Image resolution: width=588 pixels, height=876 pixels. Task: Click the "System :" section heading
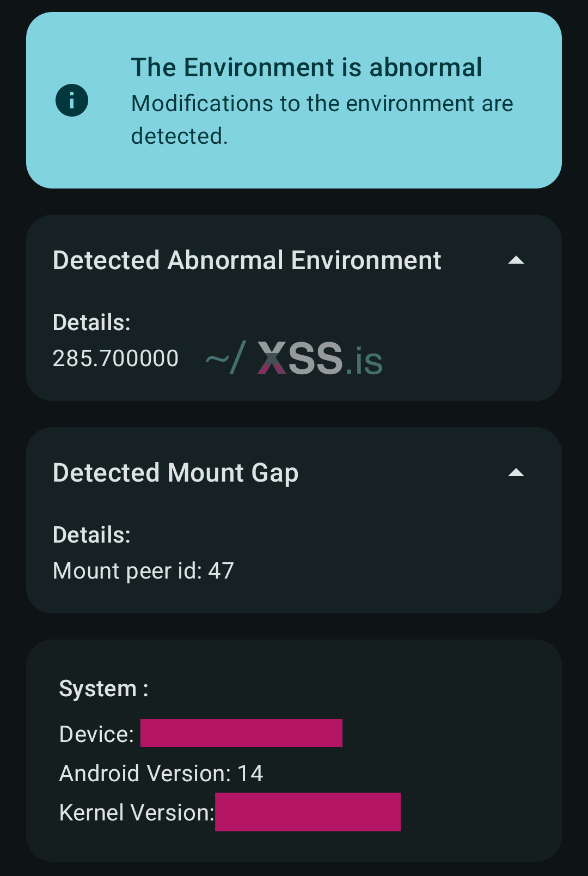[x=103, y=689]
